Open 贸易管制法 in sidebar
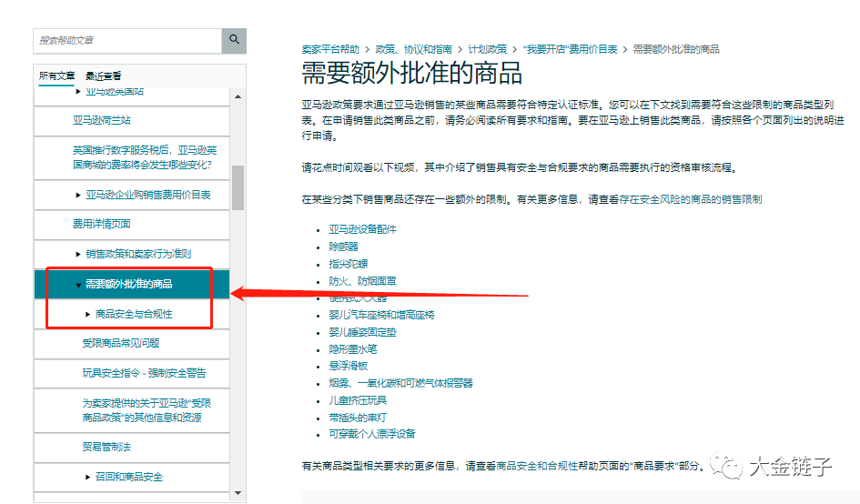This screenshot has height=504, width=860. click(x=106, y=447)
